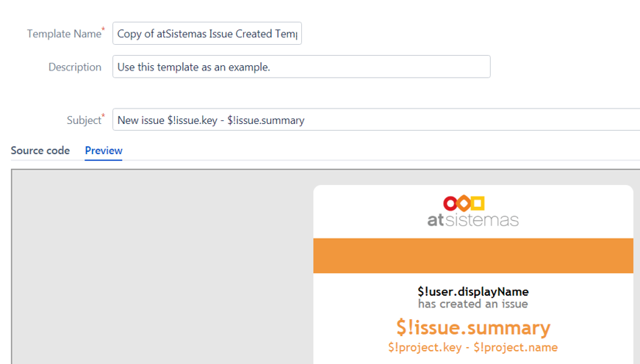Screen dimensions: 640x364
Task: Click the Description label
Action: click(75, 67)
